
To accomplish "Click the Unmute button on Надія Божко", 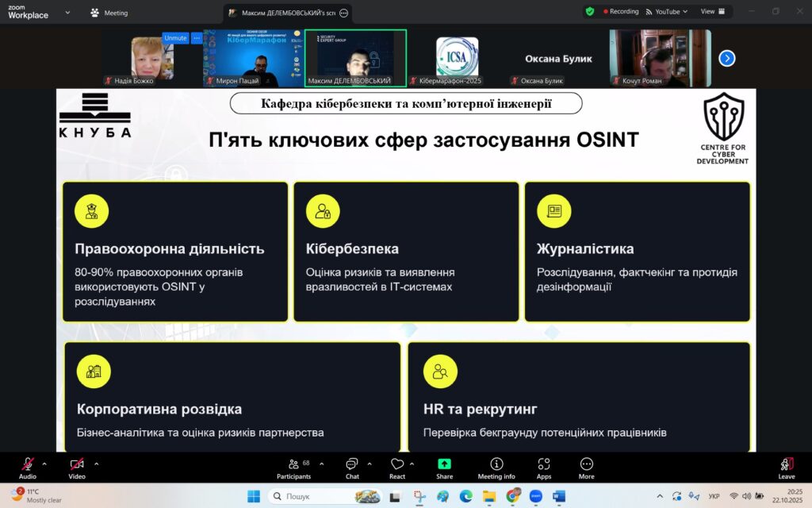I will [175, 38].
